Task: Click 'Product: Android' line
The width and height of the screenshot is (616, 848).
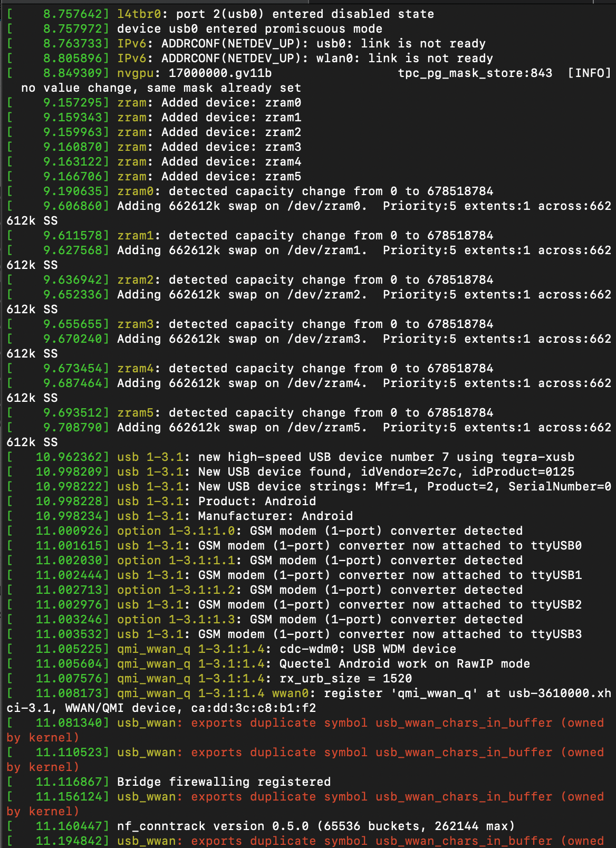Action: (161, 501)
